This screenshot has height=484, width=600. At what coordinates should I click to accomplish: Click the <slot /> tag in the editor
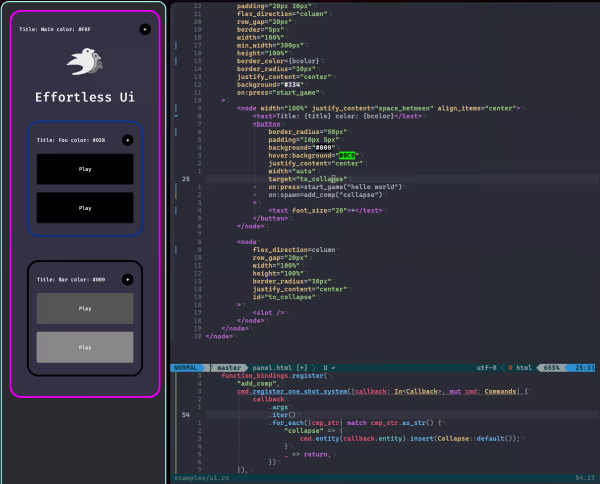(268, 313)
